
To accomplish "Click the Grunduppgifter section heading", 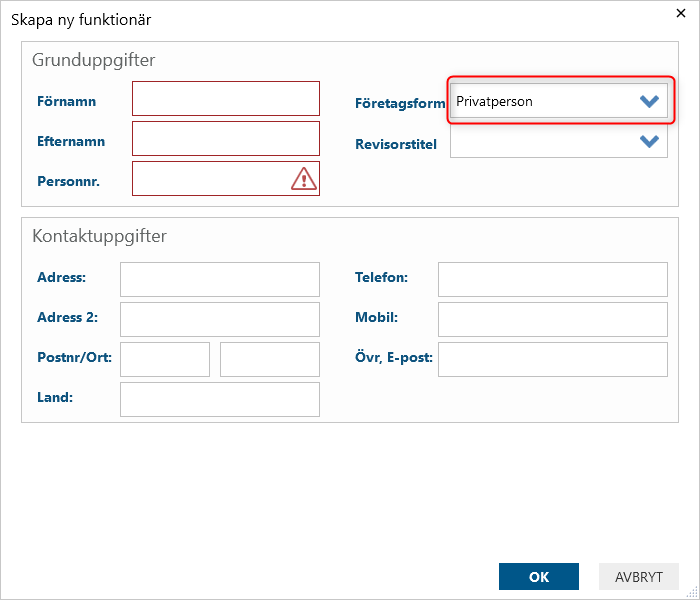I will click(x=94, y=60).
